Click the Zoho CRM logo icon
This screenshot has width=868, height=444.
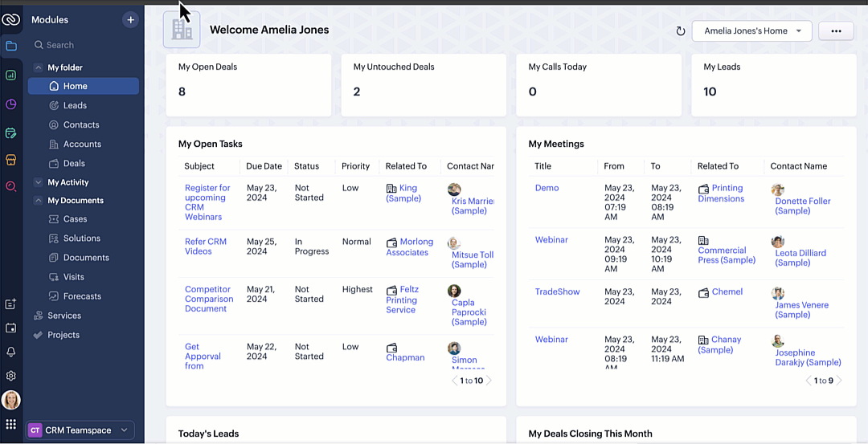coord(10,19)
